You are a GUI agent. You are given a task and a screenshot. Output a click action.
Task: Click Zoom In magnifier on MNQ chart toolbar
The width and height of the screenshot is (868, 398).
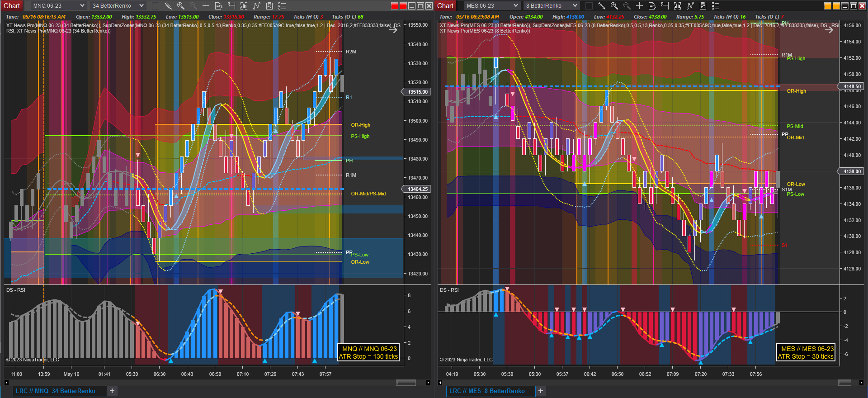click(181, 6)
